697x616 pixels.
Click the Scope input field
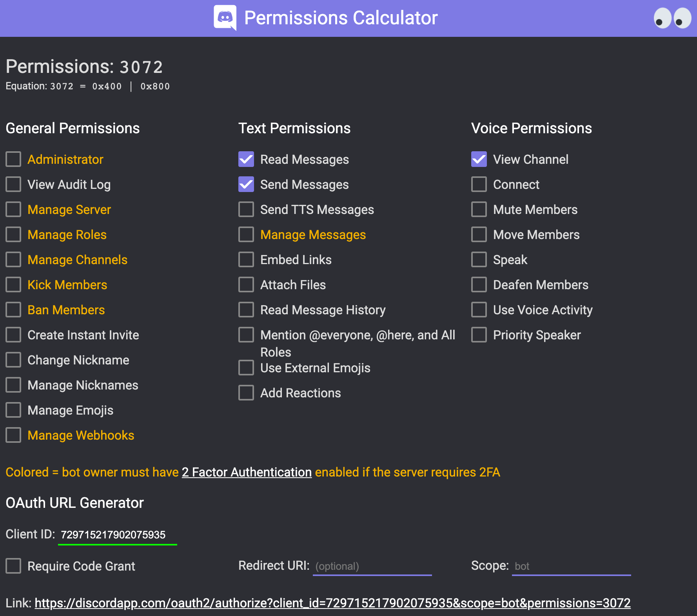coord(572,566)
